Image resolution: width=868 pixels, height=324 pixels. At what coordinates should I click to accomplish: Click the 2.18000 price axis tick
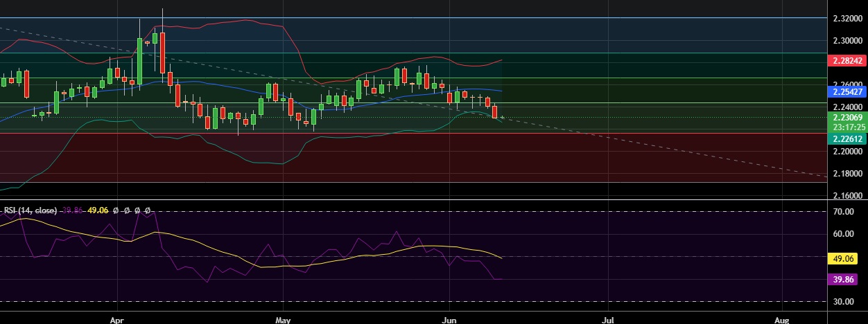click(849, 173)
